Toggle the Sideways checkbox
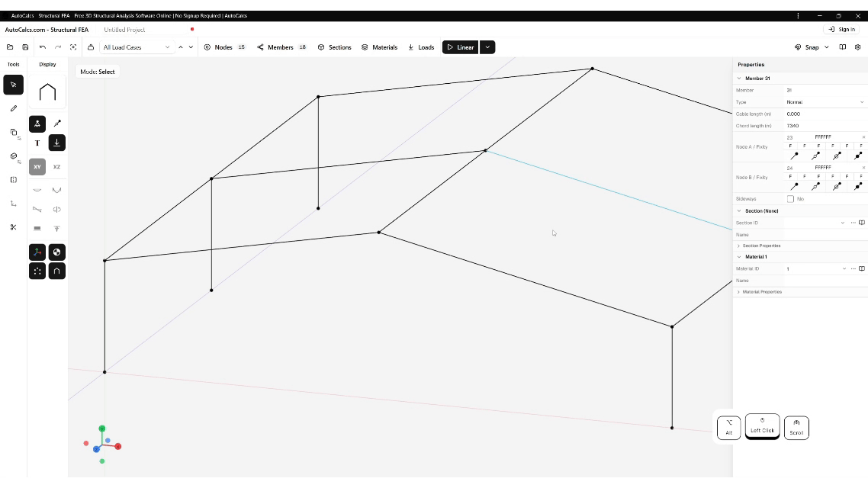 [790, 199]
